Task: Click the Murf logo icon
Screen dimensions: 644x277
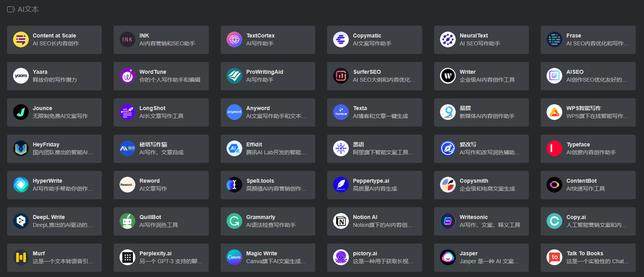Action: point(21,258)
